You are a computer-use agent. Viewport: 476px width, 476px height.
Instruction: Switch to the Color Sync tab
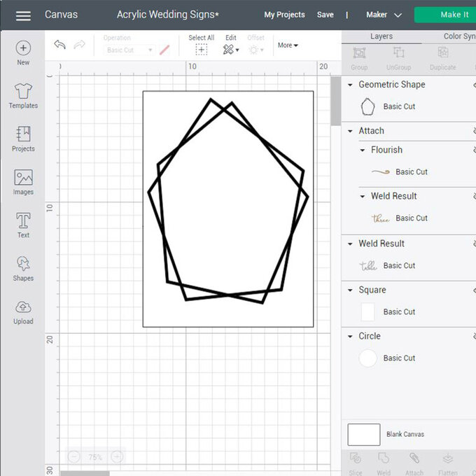(458, 36)
